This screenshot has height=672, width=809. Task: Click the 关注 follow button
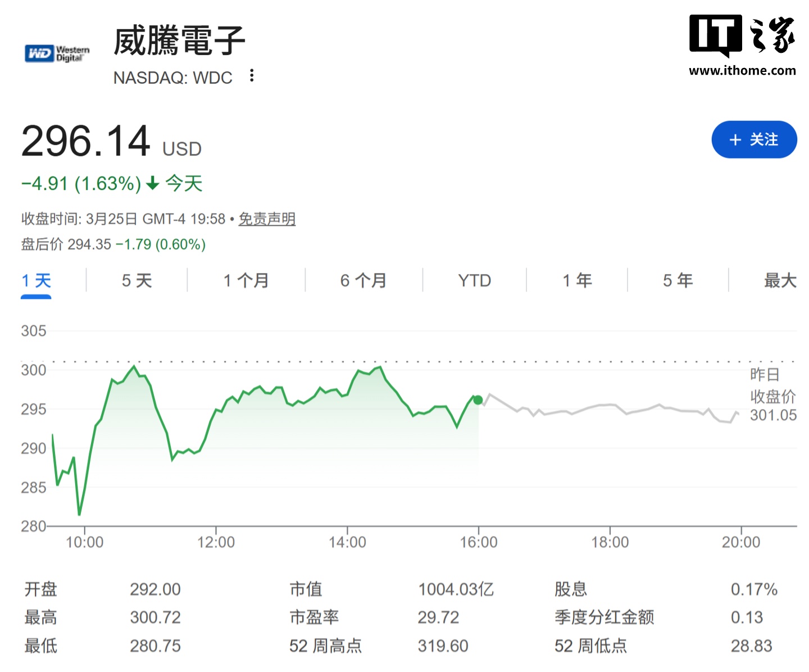754,139
